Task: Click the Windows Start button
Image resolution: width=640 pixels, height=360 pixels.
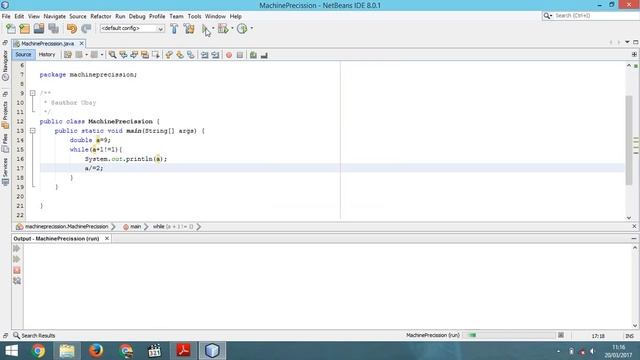Action: click(x=11, y=351)
